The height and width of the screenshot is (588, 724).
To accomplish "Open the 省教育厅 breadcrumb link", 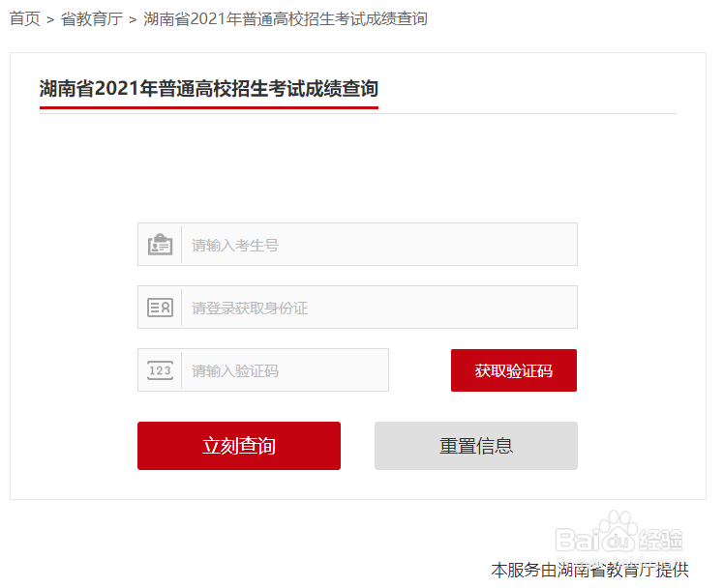I will (91, 19).
